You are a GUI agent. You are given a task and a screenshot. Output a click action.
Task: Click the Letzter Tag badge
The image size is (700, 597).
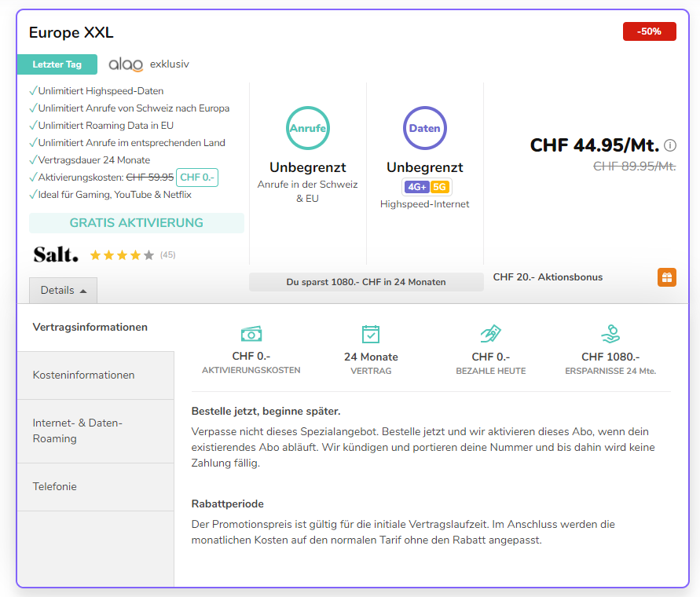(x=57, y=64)
